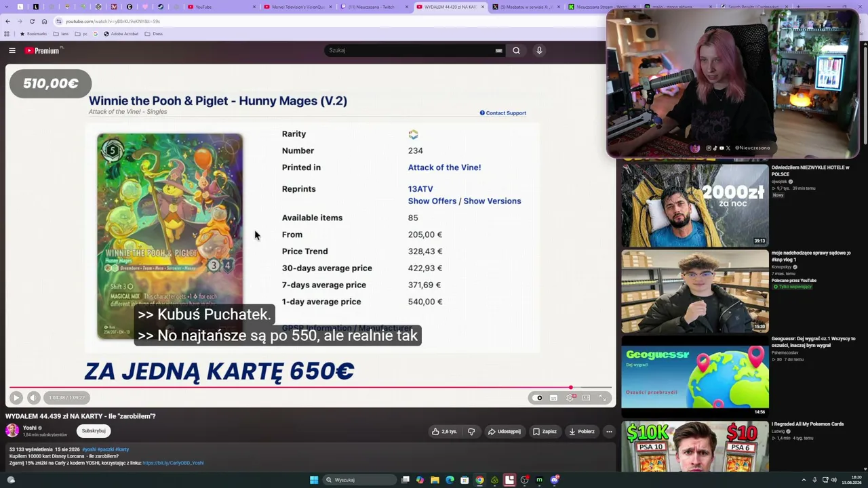Open the $10K PSA cards thumbnail
The height and width of the screenshot is (488, 868).
[x=695, y=446]
